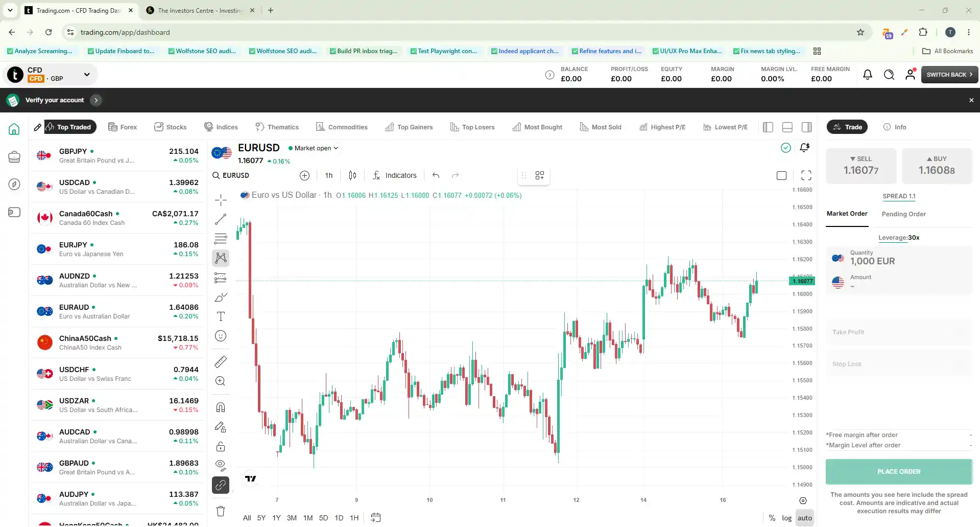Lock all drawing tools
This screenshot has height=527, width=980.
click(221, 447)
